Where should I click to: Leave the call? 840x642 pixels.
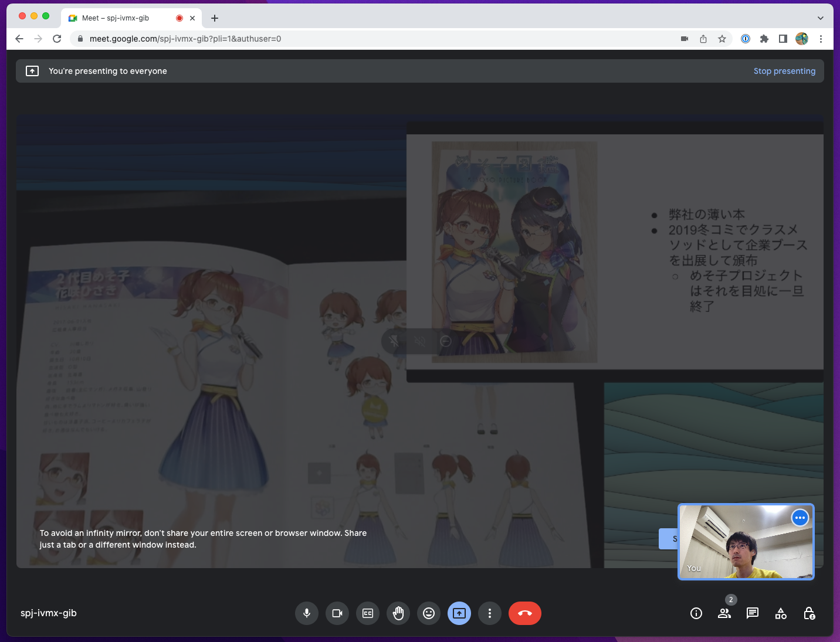click(x=525, y=613)
